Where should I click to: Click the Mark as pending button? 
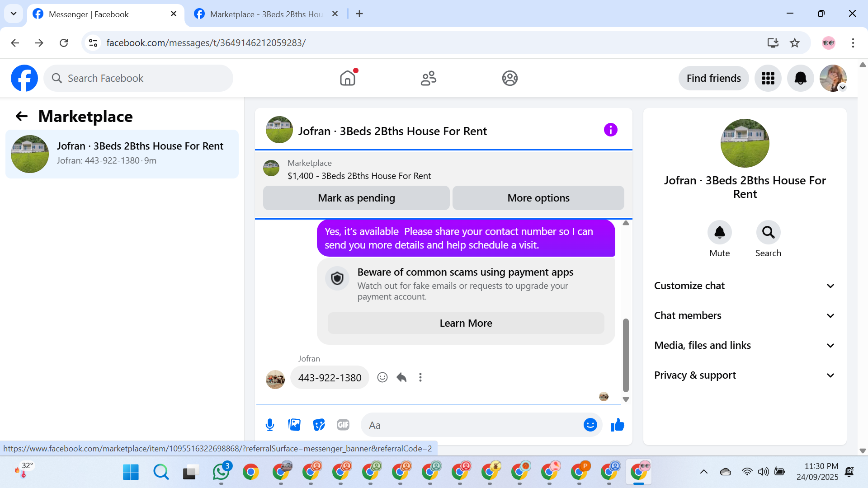[356, 198]
